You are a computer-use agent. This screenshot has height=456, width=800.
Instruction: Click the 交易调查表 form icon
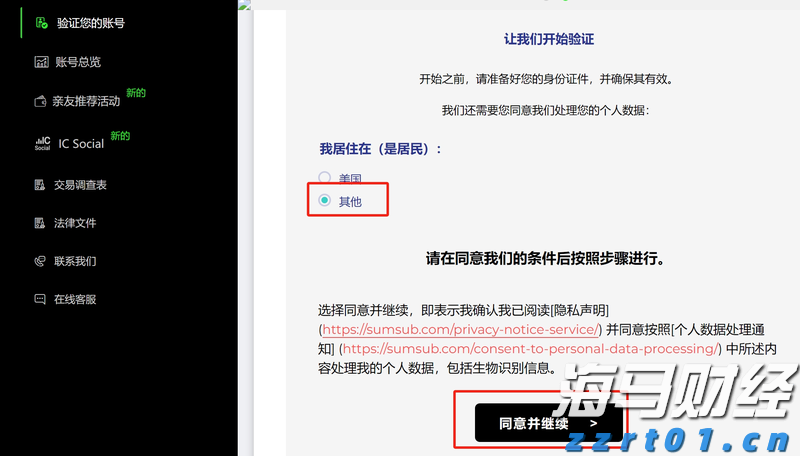pyautogui.click(x=40, y=185)
